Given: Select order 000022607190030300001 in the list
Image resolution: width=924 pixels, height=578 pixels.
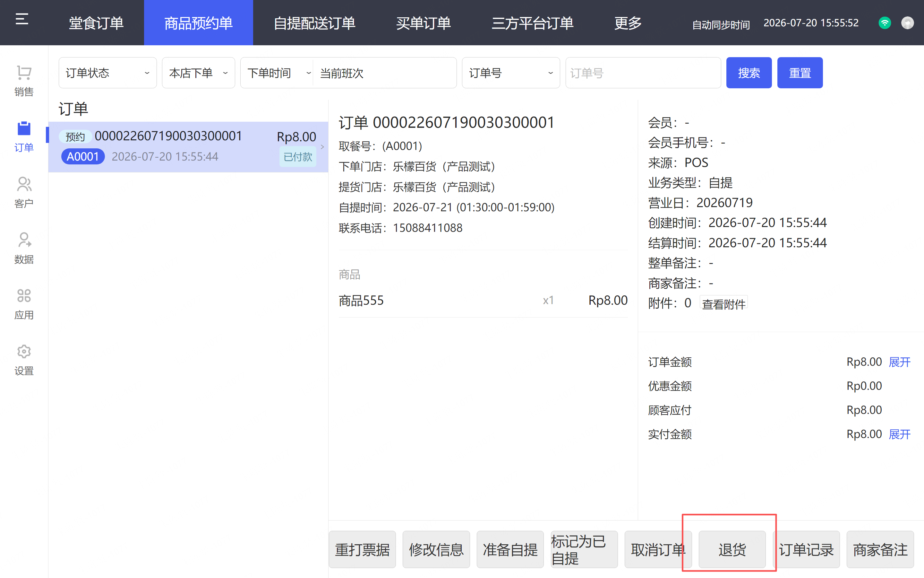Looking at the screenshot, I should click(188, 147).
